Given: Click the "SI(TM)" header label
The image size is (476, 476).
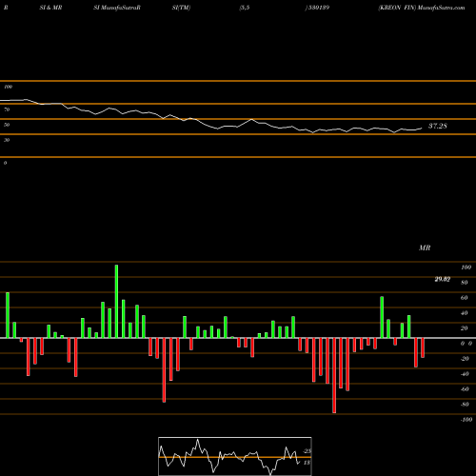Looking at the screenshot, I should click(x=181, y=8).
